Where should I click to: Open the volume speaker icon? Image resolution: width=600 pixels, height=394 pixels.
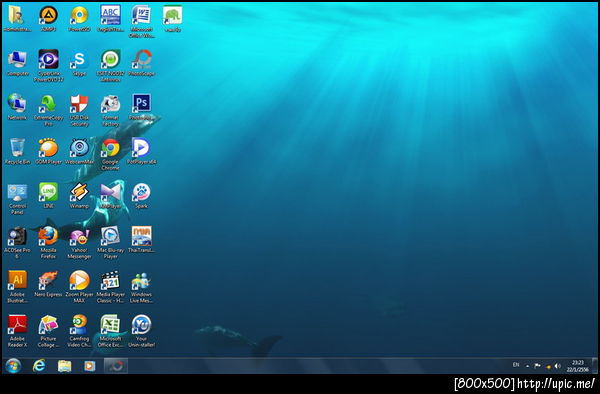(x=558, y=366)
